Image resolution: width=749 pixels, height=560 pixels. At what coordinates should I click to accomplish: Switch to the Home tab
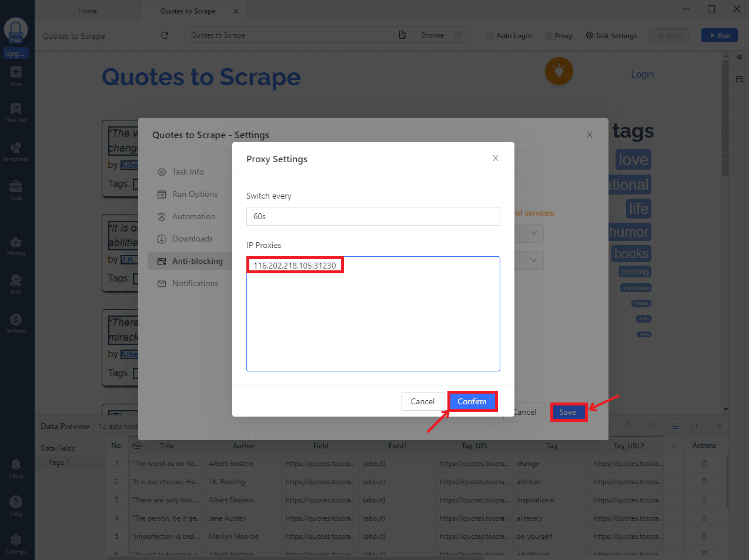point(87,11)
